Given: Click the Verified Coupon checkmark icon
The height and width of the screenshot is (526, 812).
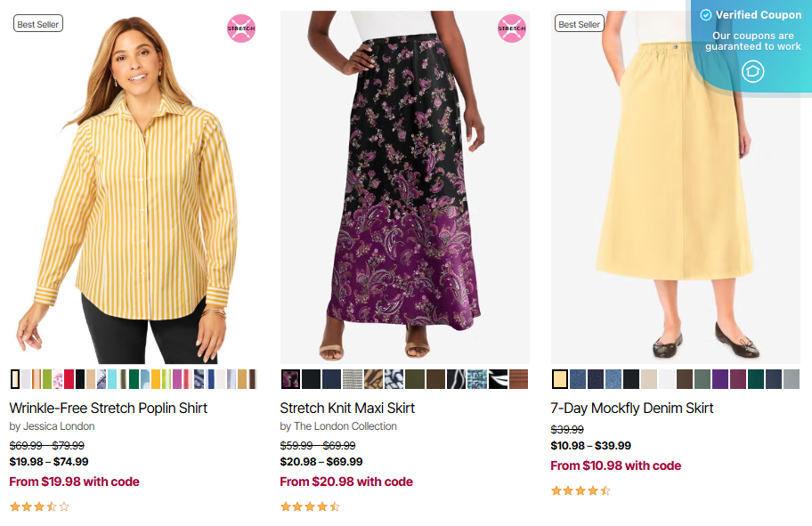Looking at the screenshot, I should [706, 15].
